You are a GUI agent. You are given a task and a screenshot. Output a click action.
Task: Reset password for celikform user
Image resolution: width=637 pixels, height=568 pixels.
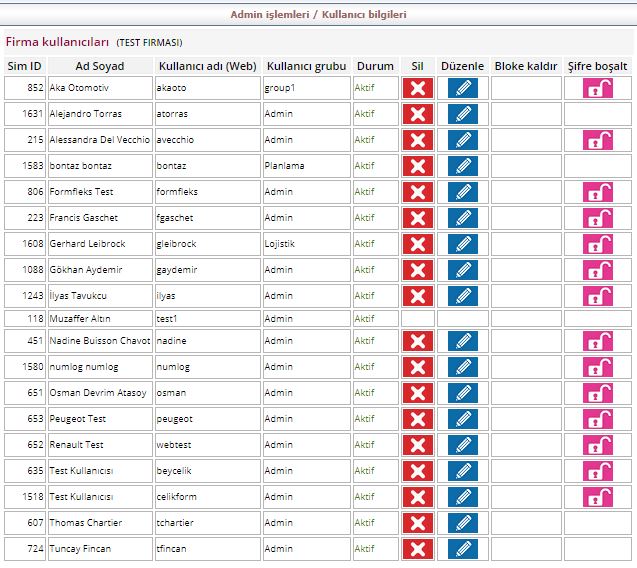click(x=597, y=497)
